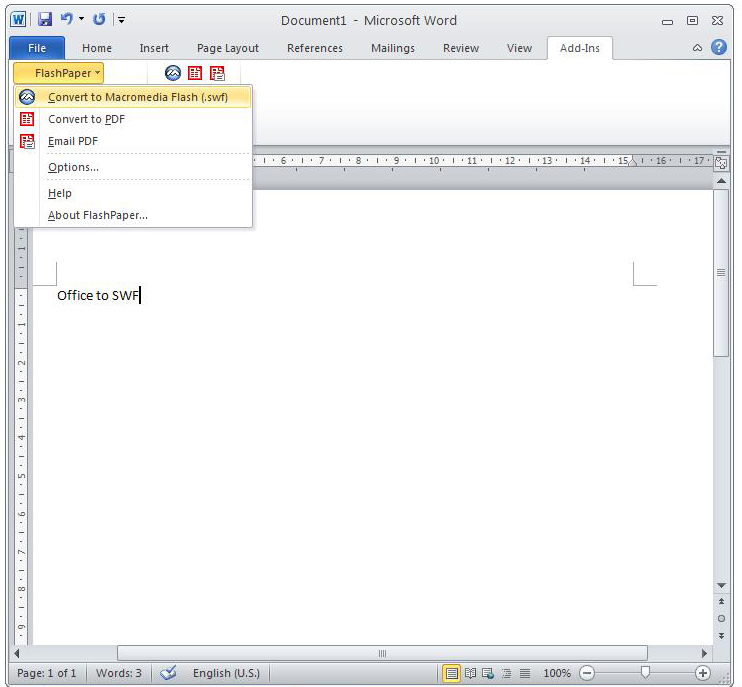Open the undo history dropdown arrow
Image resolution: width=742 pixels, height=687 pixels.
click(x=81, y=19)
